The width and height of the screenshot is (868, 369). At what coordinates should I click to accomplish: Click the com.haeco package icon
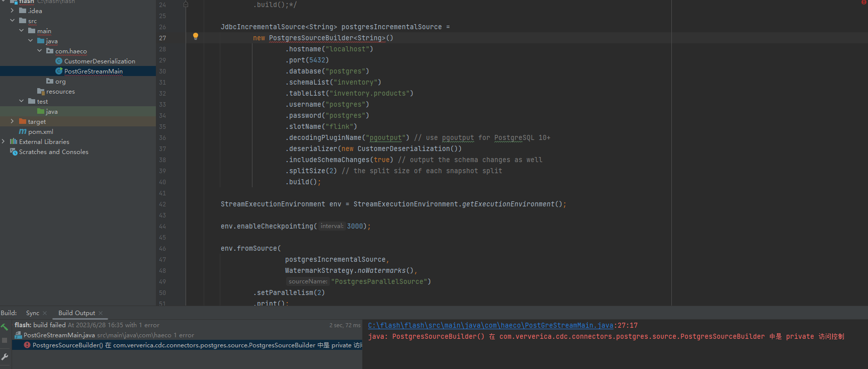50,51
